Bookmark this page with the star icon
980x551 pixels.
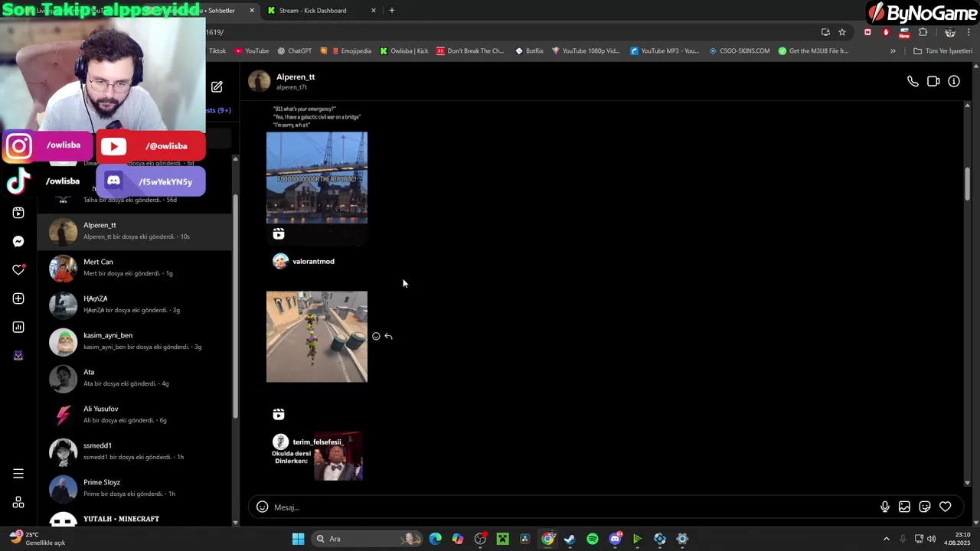pos(842,32)
